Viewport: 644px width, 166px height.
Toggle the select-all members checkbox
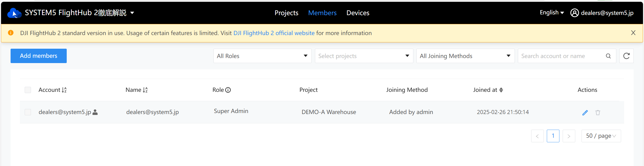tap(28, 90)
